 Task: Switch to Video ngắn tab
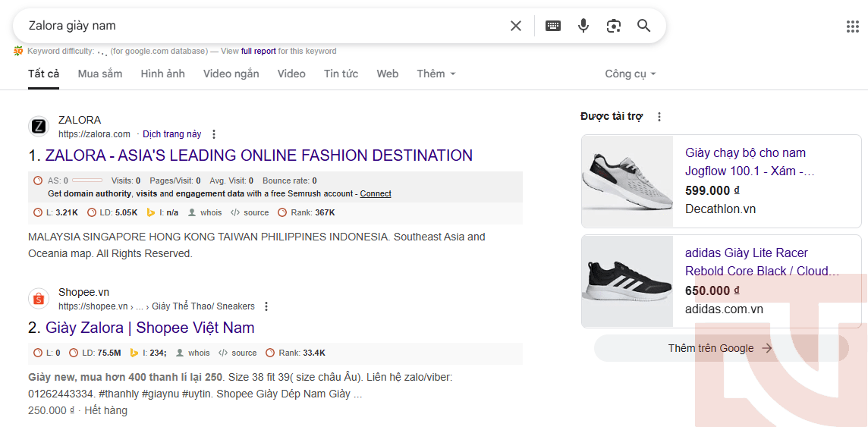point(231,74)
